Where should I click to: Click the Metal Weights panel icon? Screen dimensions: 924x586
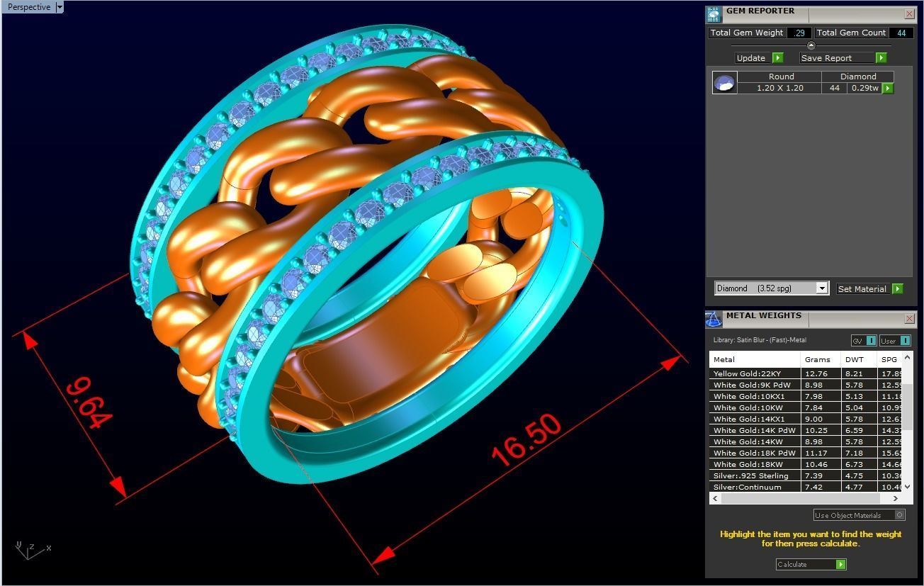714,319
